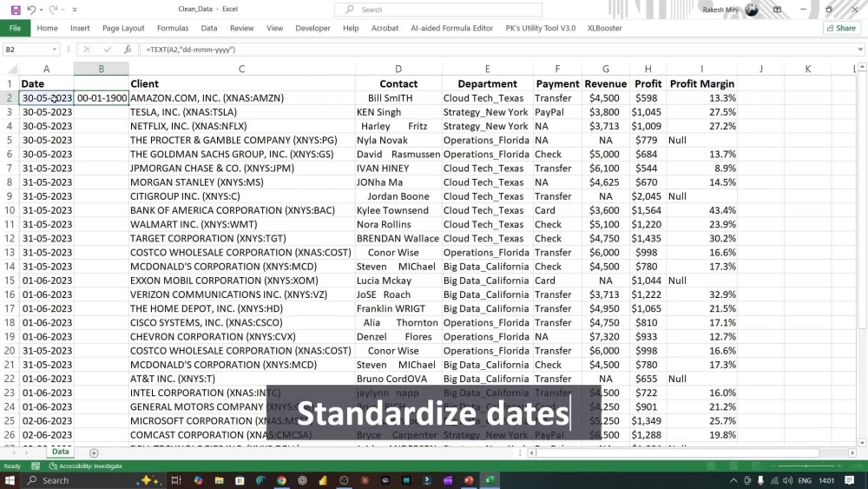Click cell B2 showing 00-01-1900

(x=102, y=98)
